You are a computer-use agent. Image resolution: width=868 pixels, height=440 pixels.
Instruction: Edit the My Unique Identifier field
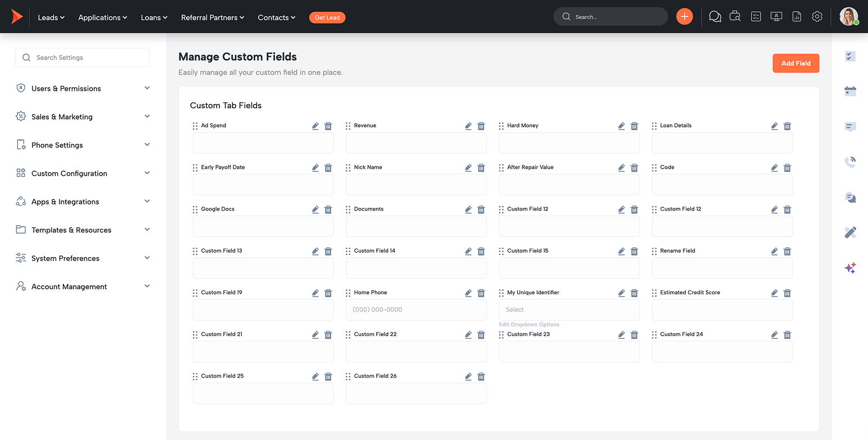(x=622, y=293)
